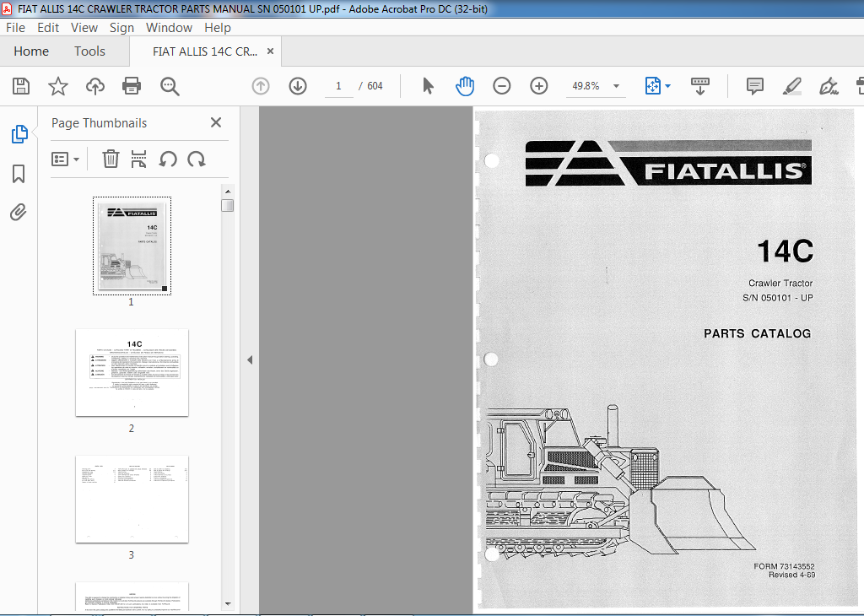Go to the next page arrow
Image resolution: width=864 pixels, height=616 pixels.
[x=298, y=86]
